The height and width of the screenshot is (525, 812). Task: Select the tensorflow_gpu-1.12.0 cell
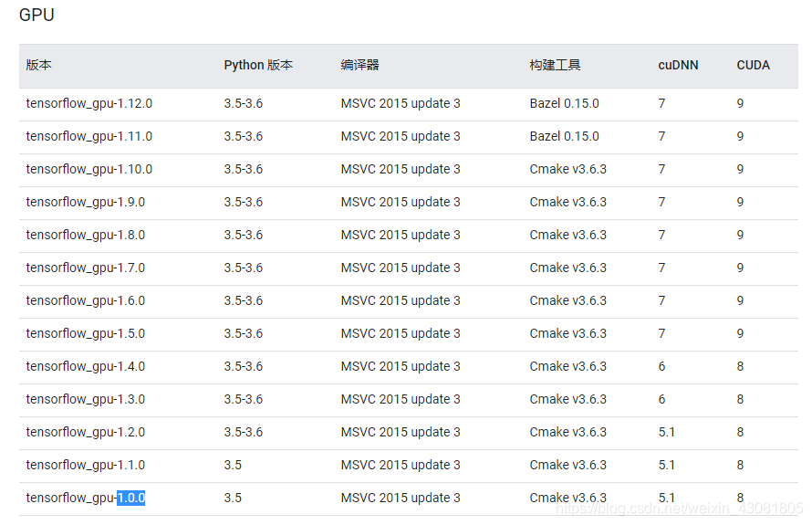(89, 104)
